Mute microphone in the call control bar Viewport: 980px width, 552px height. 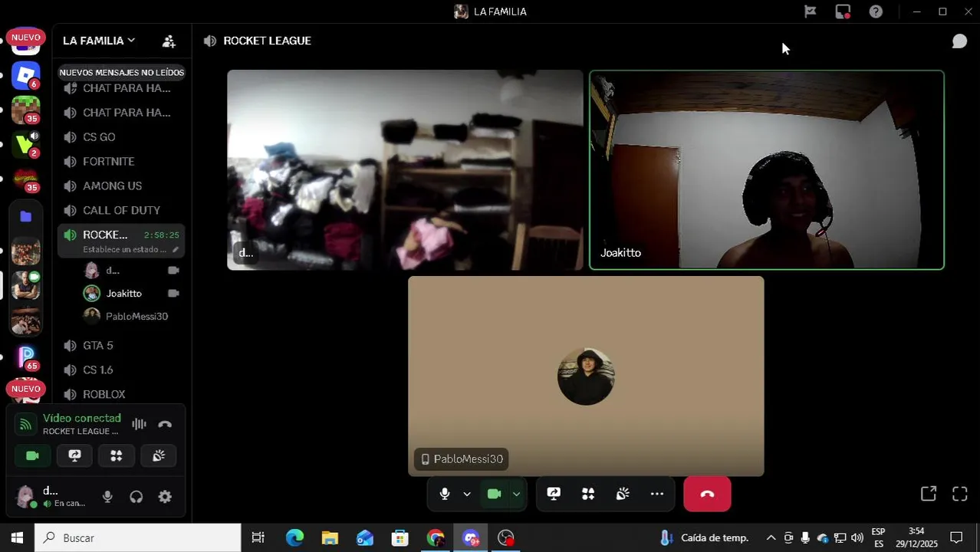445,494
